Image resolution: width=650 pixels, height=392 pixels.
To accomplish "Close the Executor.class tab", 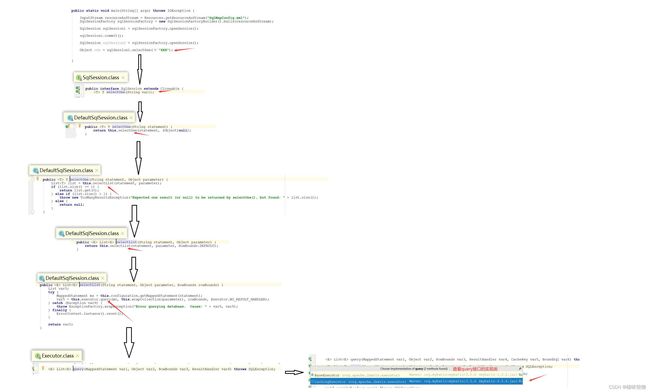I will [78, 356].
